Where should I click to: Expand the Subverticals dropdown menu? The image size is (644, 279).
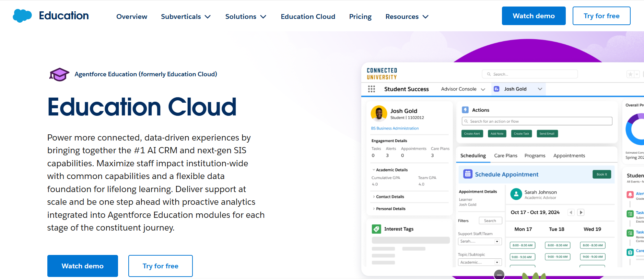point(186,16)
